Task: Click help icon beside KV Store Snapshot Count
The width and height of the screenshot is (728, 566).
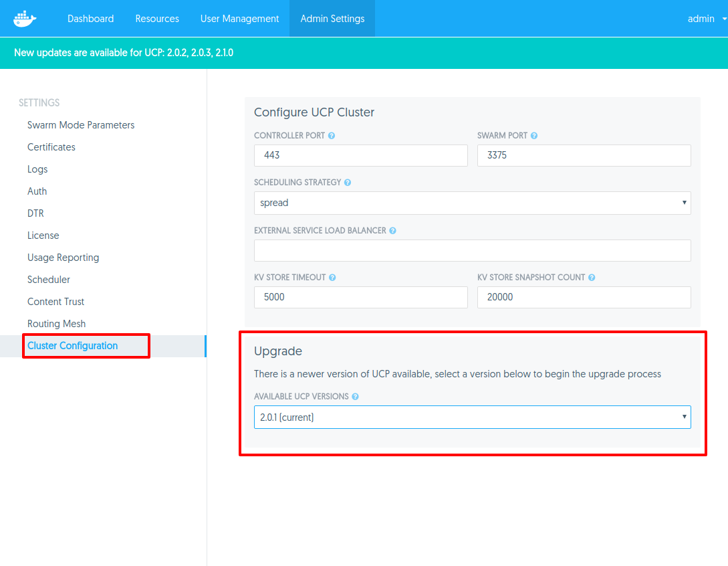Action: (x=592, y=278)
